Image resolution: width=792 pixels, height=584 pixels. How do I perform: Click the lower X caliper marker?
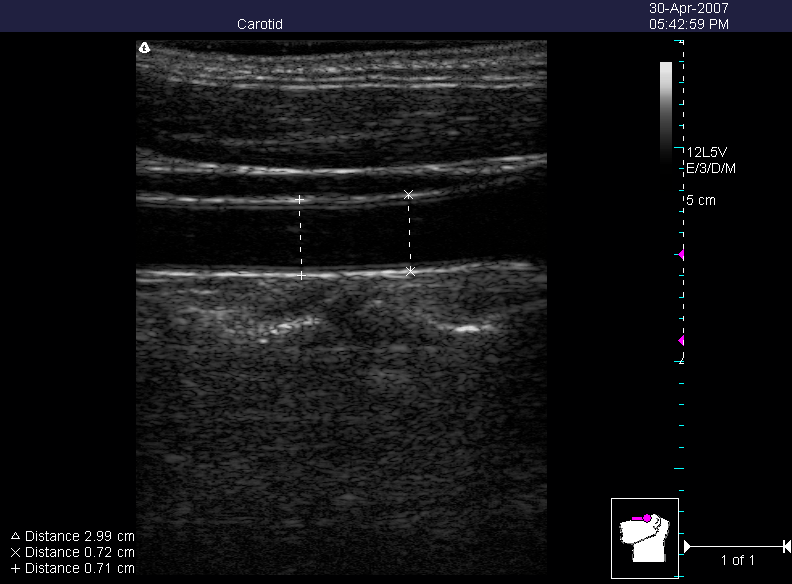click(x=410, y=271)
